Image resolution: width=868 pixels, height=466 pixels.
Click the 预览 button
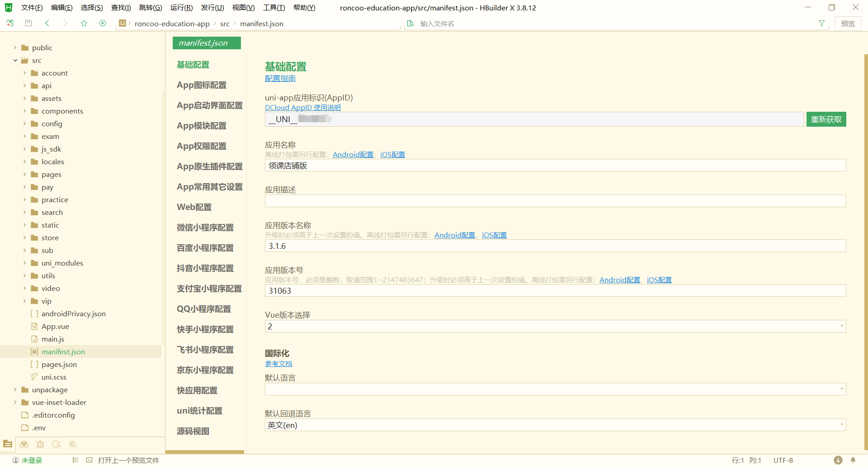pos(848,24)
